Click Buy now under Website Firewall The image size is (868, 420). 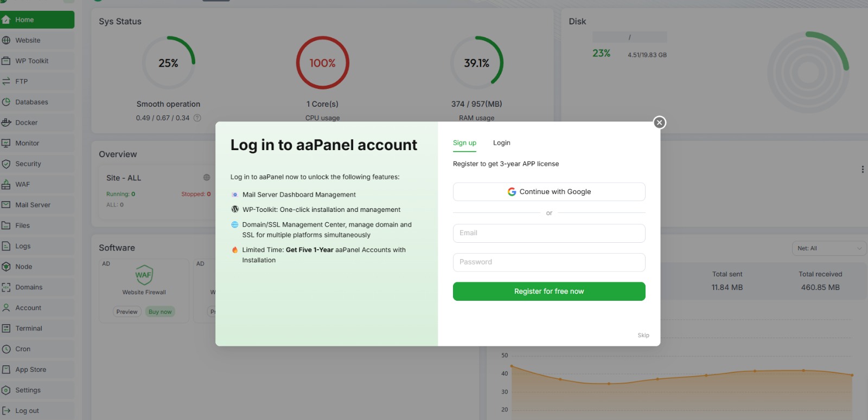(x=160, y=312)
